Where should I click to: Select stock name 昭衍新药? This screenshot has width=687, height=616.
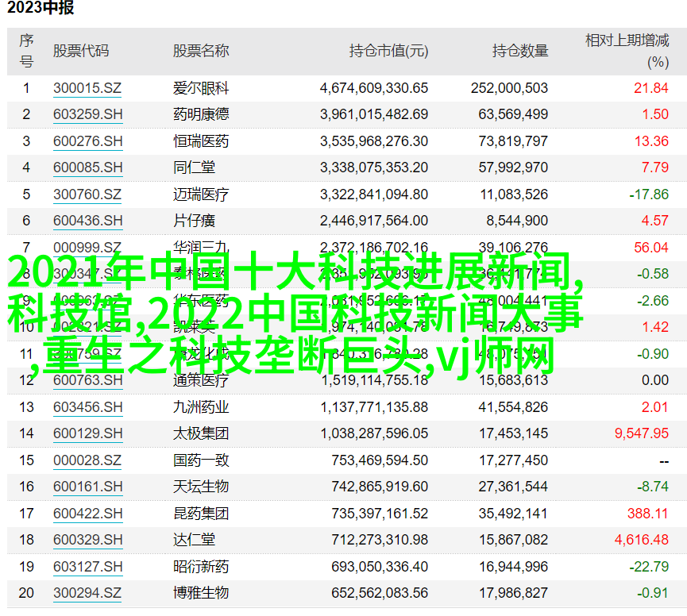(x=201, y=567)
